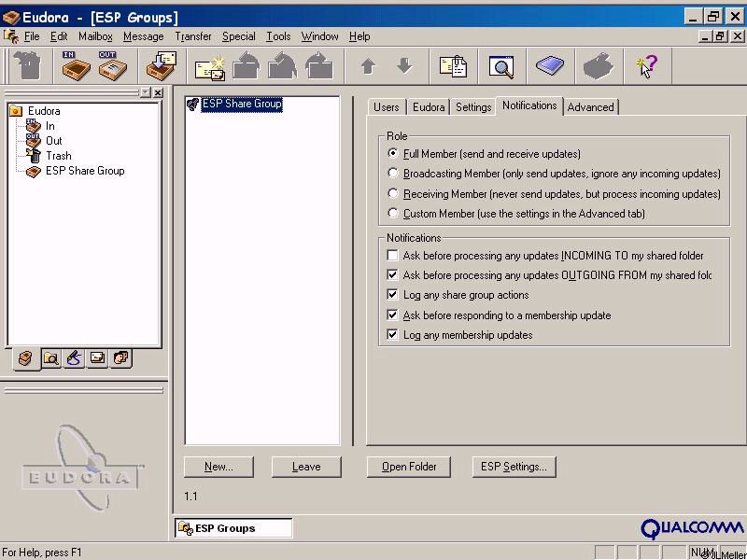Click the Find magnifier toolbar icon
The height and width of the screenshot is (560, 747).
point(501,66)
